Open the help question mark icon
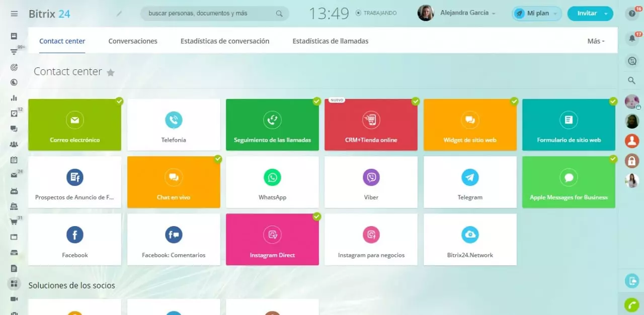644x315 pixels. [x=632, y=14]
